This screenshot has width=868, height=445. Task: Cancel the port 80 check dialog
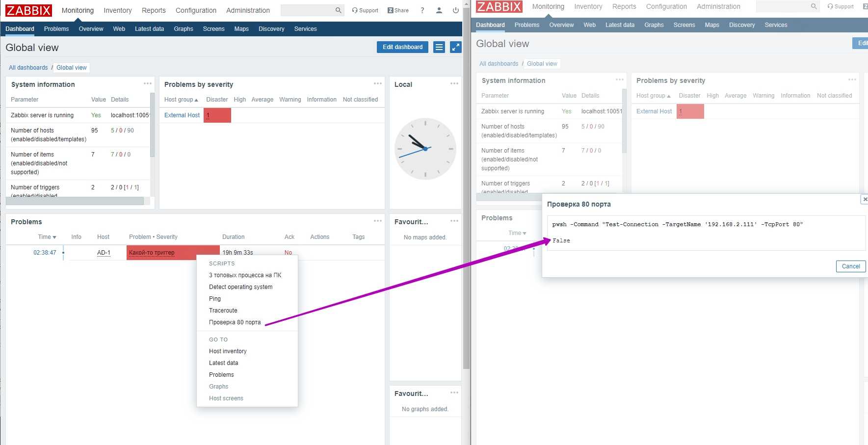click(850, 266)
